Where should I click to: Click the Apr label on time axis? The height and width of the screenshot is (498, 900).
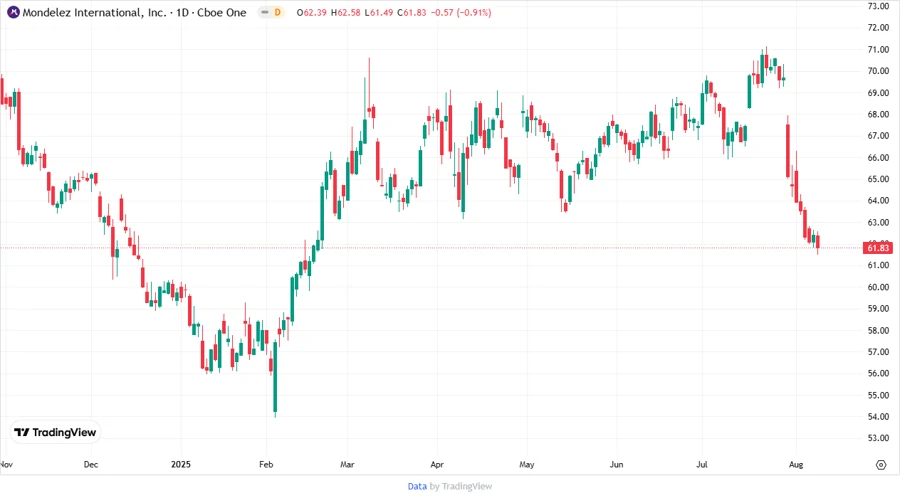[437, 464]
